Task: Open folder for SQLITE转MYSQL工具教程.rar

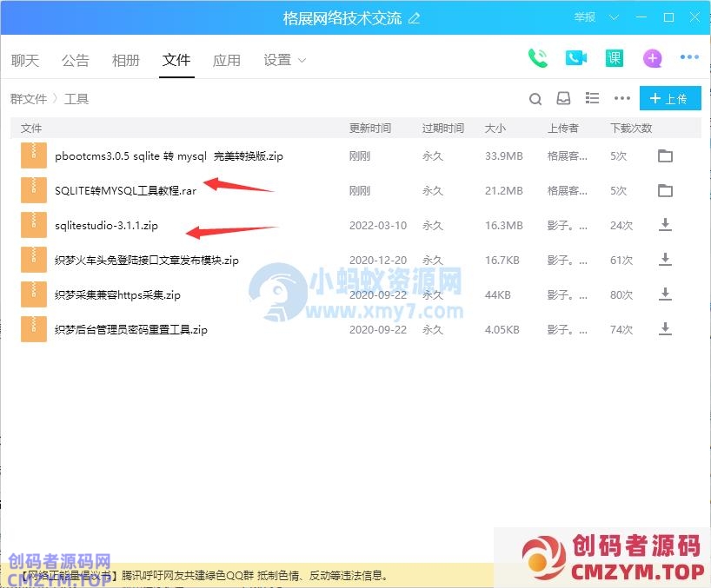Action: [665, 190]
